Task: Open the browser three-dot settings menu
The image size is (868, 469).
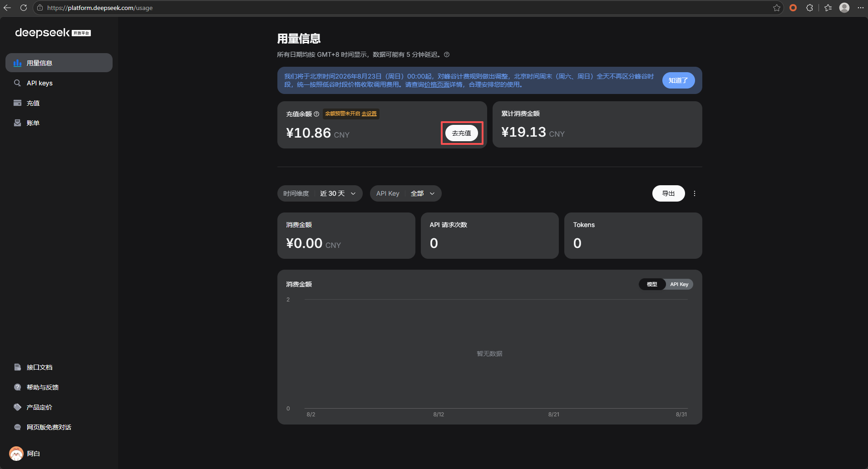Action: pyautogui.click(x=860, y=8)
